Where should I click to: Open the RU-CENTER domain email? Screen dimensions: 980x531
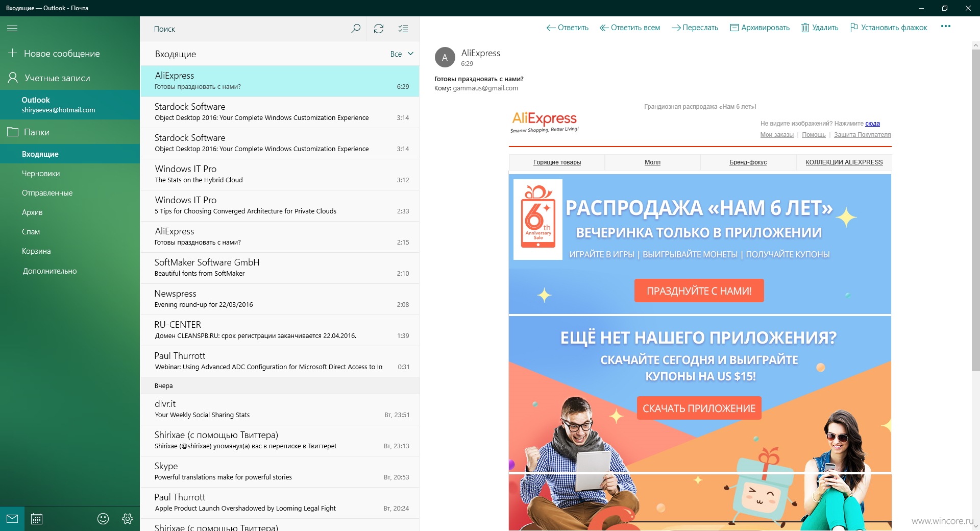[x=280, y=330]
